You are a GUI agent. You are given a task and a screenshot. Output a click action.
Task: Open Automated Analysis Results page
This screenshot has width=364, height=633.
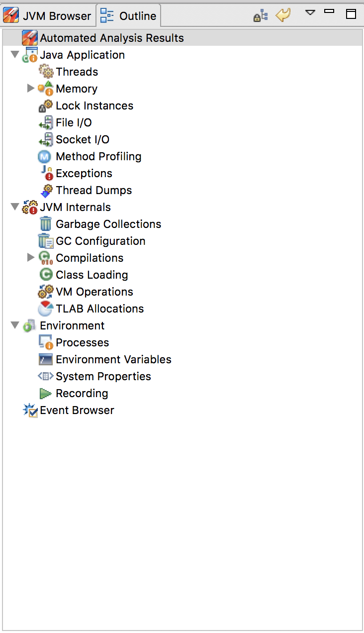(x=111, y=38)
